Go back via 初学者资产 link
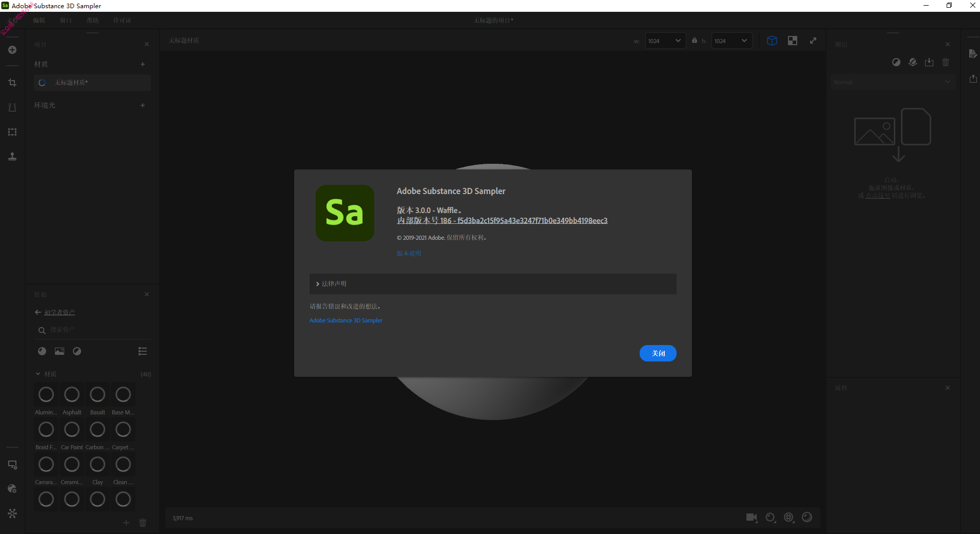 (x=59, y=312)
